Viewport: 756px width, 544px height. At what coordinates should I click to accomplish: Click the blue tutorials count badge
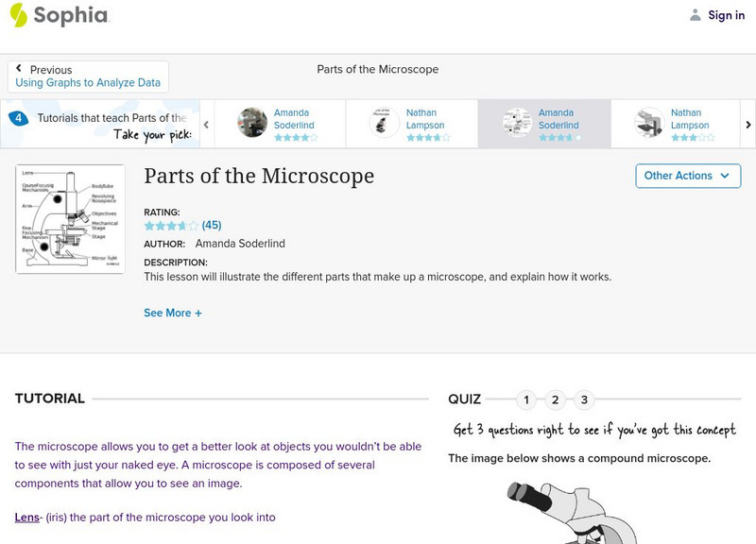pyautogui.click(x=18, y=119)
